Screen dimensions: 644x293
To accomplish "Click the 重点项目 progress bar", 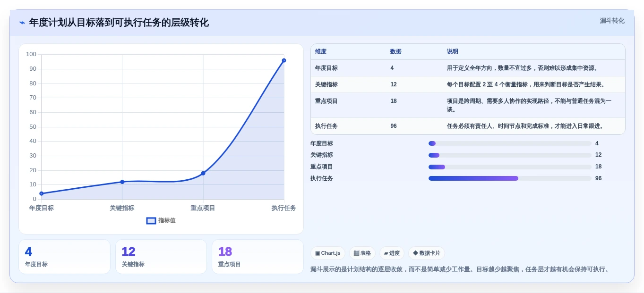I will point(510,167).
